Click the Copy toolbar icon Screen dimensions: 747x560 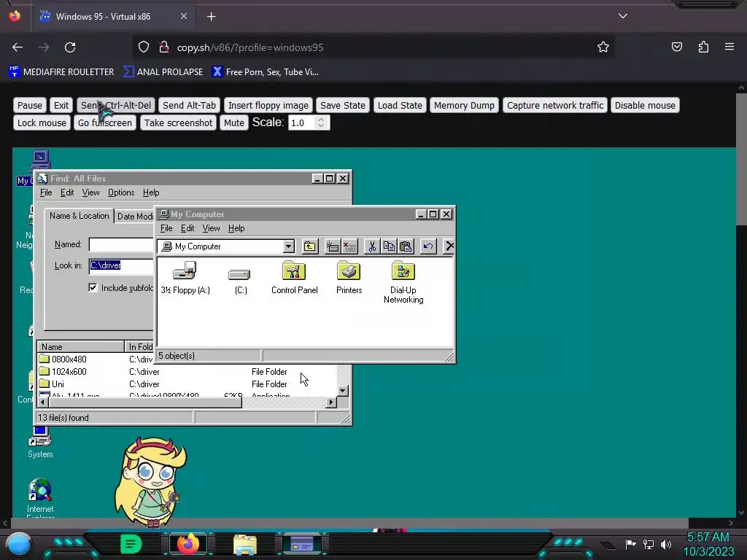click(x=389, y=246)
